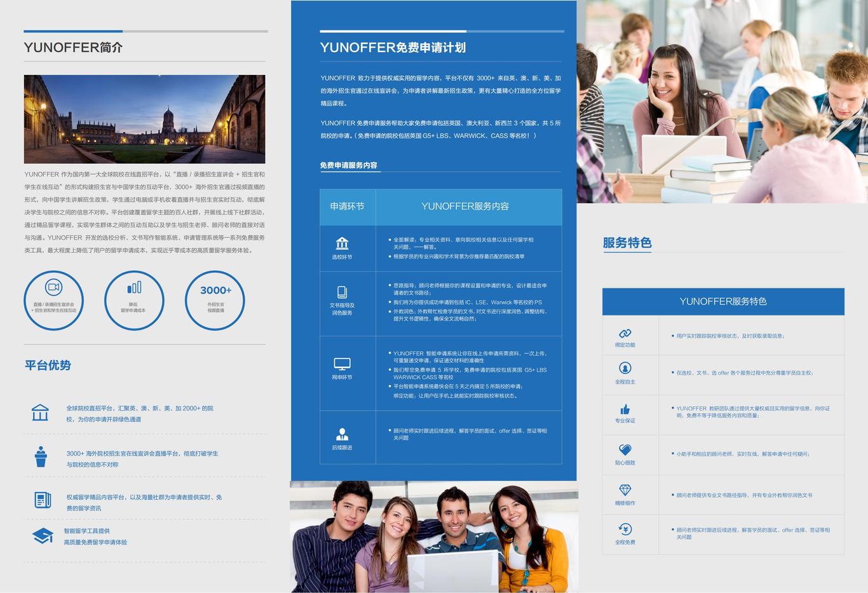Click the 服务特色 heading
Screen dimensions: 868x593
point(627,243)
